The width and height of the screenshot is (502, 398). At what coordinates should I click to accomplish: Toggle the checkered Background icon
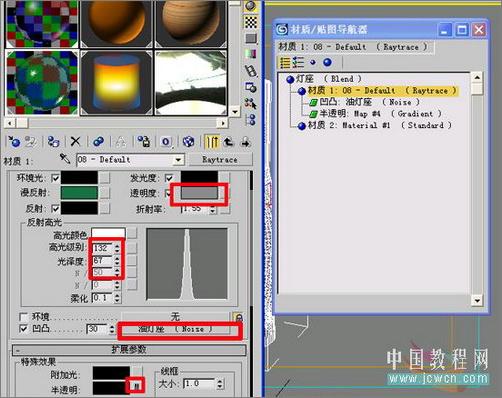point(251,22)
